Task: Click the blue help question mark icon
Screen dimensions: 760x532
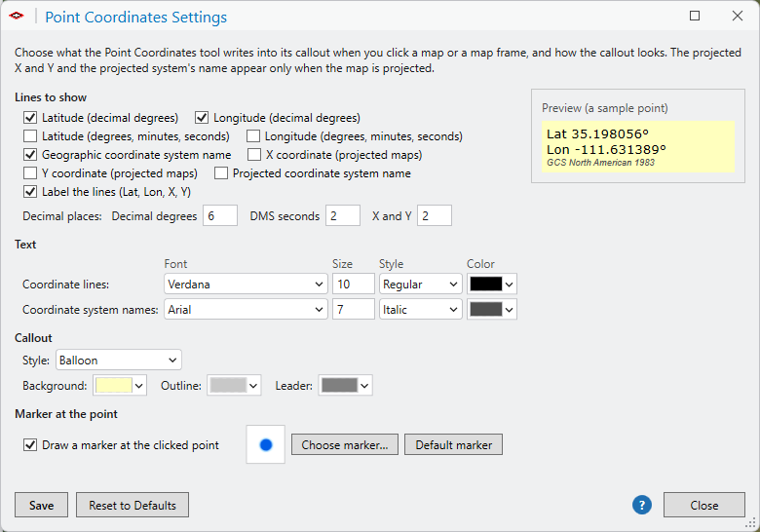Action: [642, 506]
